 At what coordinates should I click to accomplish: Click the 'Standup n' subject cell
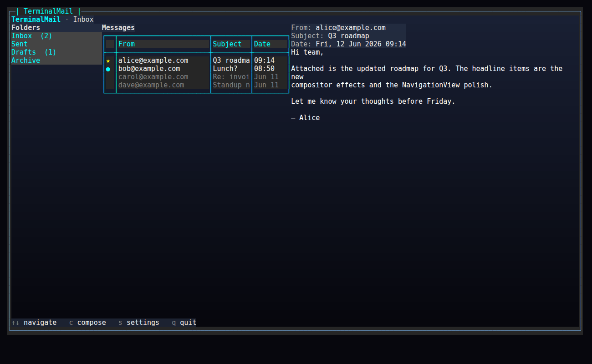pyautogui.click(x=231, y=85)
